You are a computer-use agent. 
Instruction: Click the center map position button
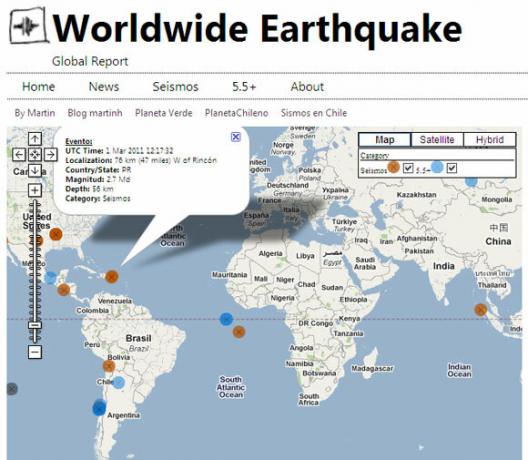click(x=35, y=155)
